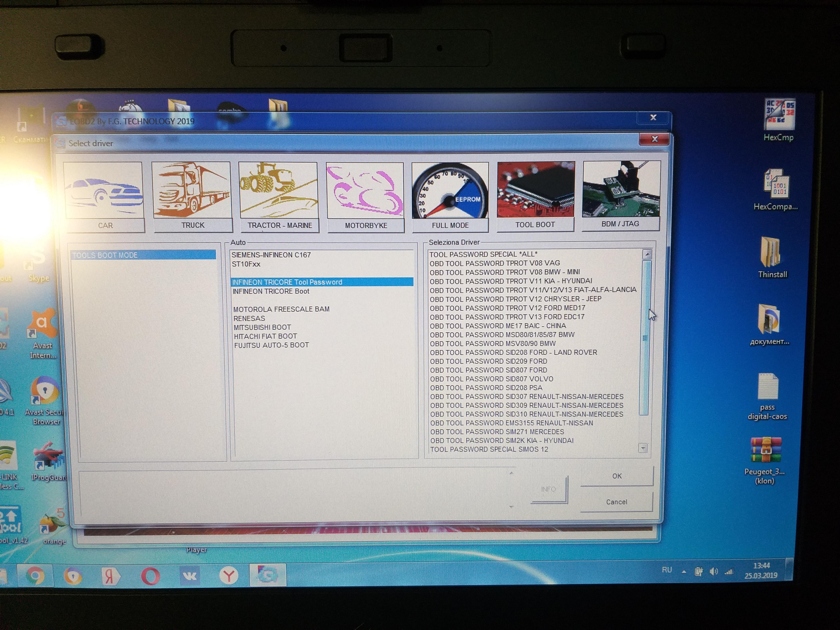Launch Opera browser from taskbar

(150, 576)
